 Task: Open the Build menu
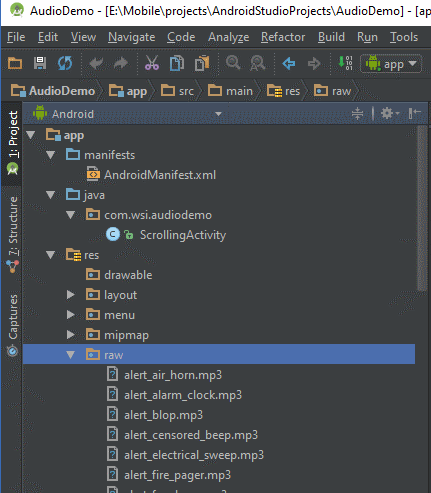(331, 37)
